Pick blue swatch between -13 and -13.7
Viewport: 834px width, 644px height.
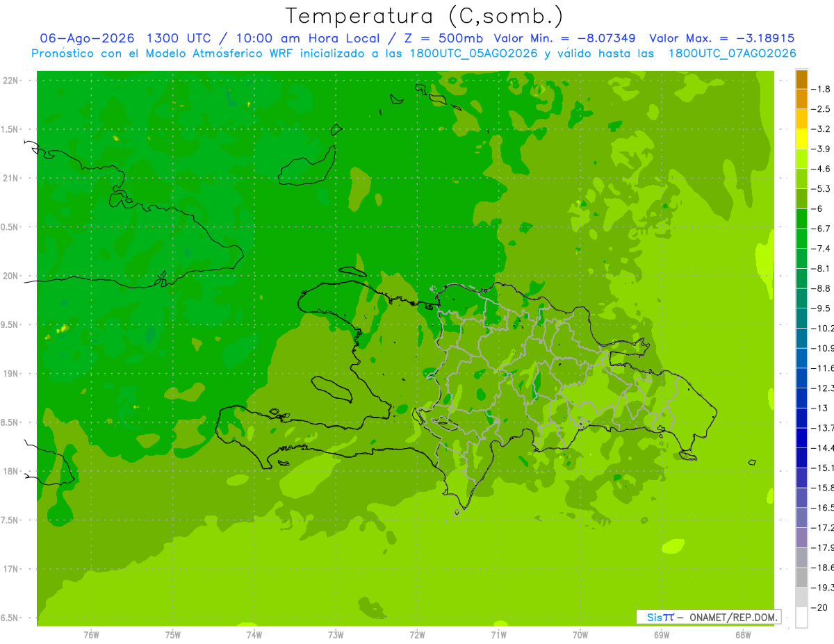coord(801,418)
